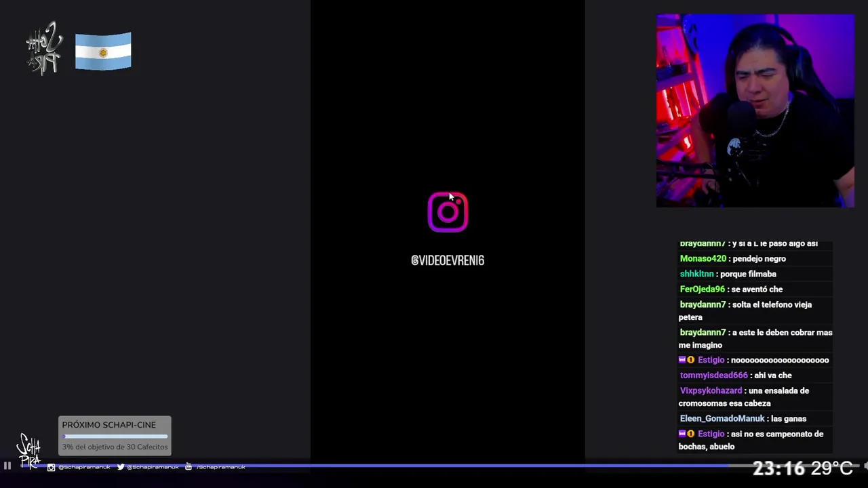868x488 pixels.
Task: Click the chat message 'pendejo negro'
Action: 759,259
